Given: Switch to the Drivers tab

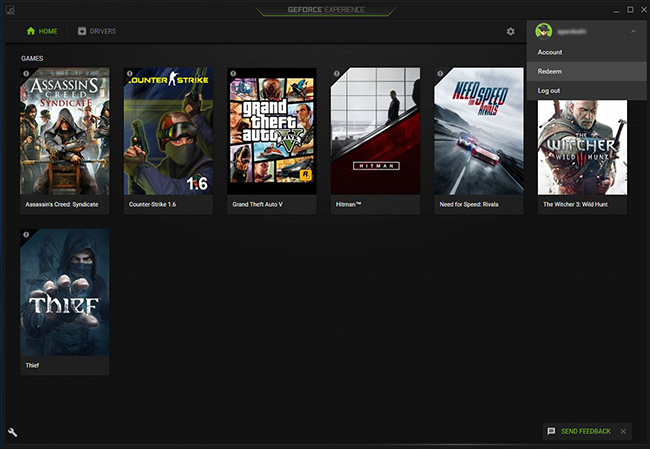Looking at the screenshot, I should coord(96,31).
